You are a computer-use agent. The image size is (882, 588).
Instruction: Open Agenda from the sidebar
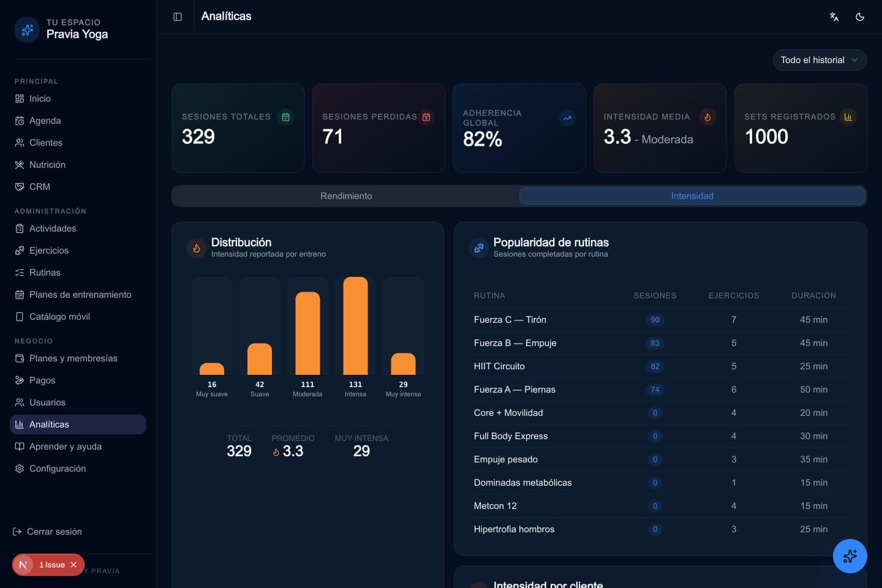coord(78,121)
